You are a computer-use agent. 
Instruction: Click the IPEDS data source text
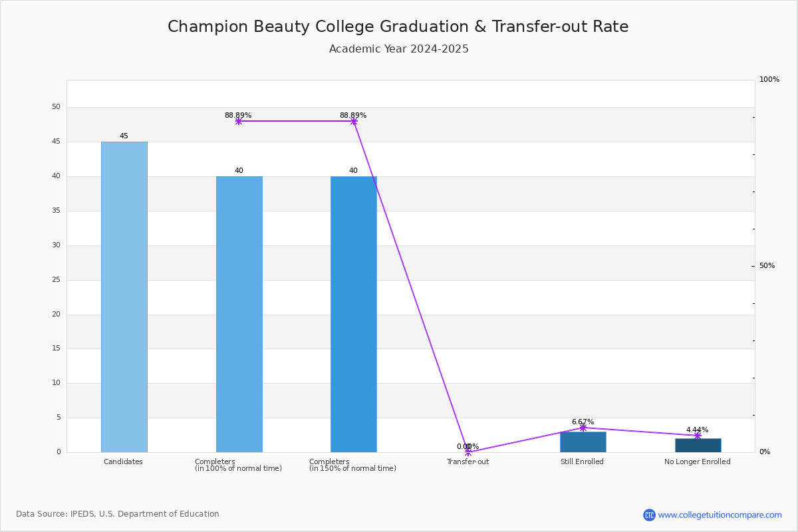[118, 514]
